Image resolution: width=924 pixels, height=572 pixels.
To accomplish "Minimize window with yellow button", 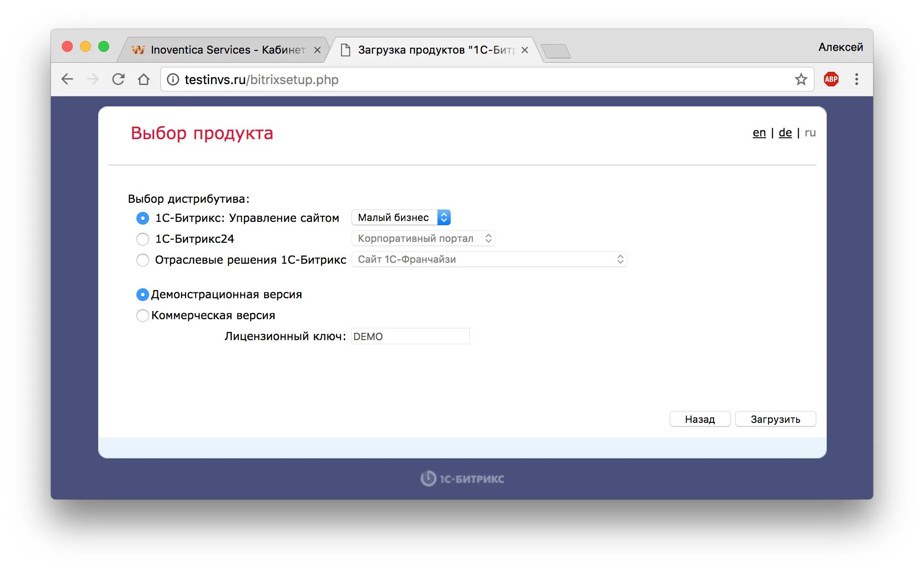I will pyautogui.click(x=85, y=46).
